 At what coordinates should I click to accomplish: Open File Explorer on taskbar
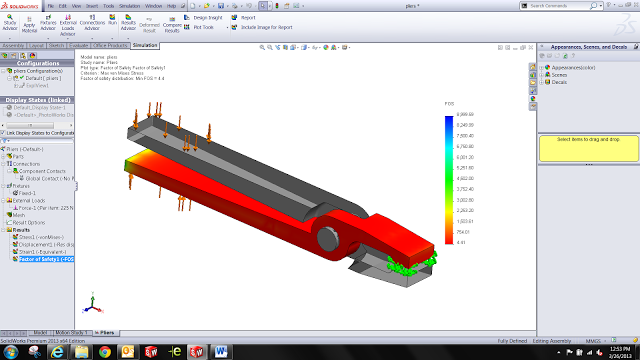pyautogui.click(x=81, y=352)
